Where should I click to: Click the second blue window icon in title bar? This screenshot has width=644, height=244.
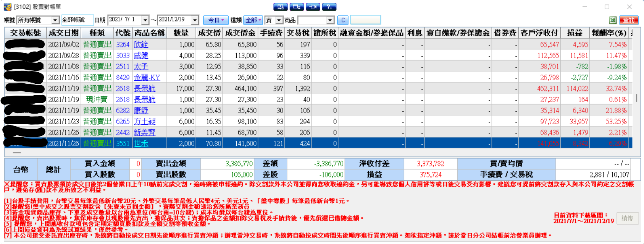point(297,7)
